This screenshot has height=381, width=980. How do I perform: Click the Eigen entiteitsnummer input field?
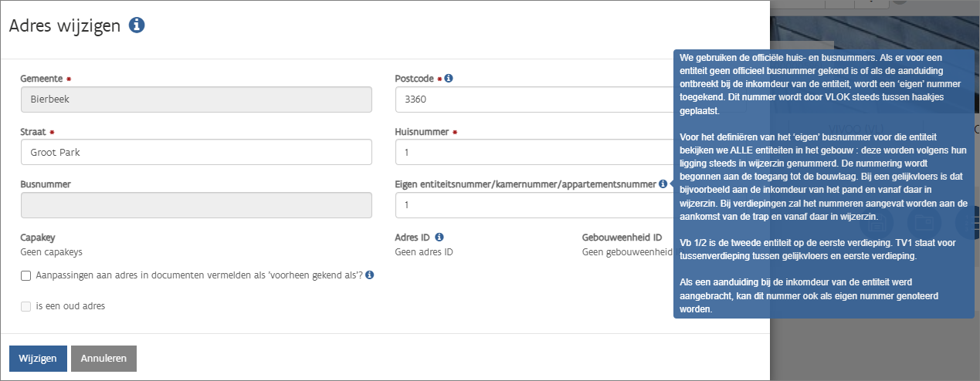tap(533, 205)
